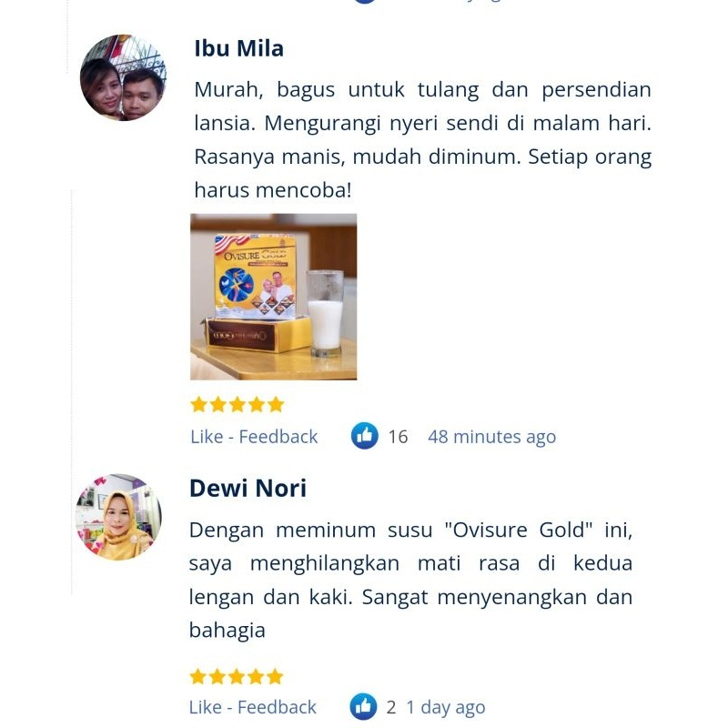This screenshot has width=728, height=728.
Task: Click the thumbs-up icon on Dewi Nori's review
Action: point(363,707)
